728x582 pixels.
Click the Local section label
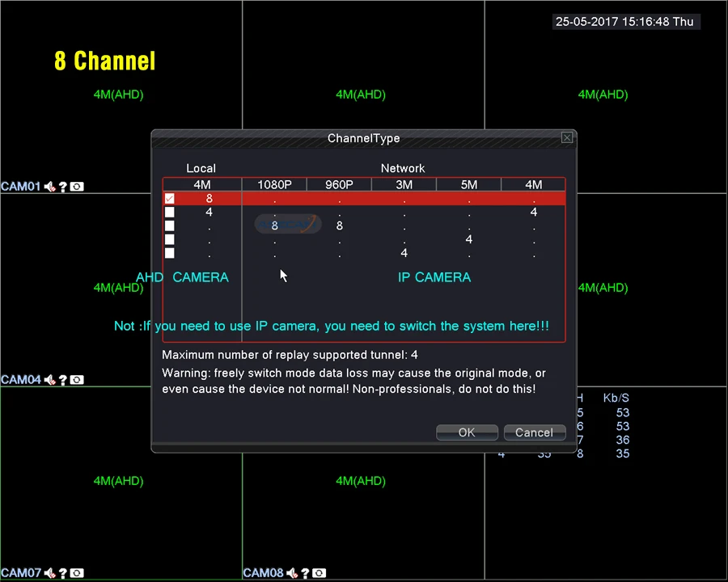201,168
